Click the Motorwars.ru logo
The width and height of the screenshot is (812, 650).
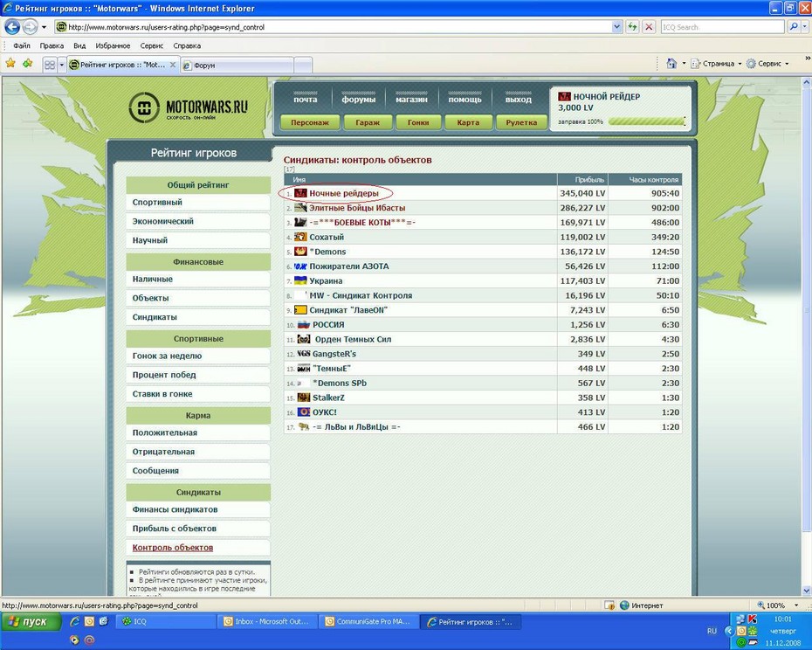[x=189, y=107]
